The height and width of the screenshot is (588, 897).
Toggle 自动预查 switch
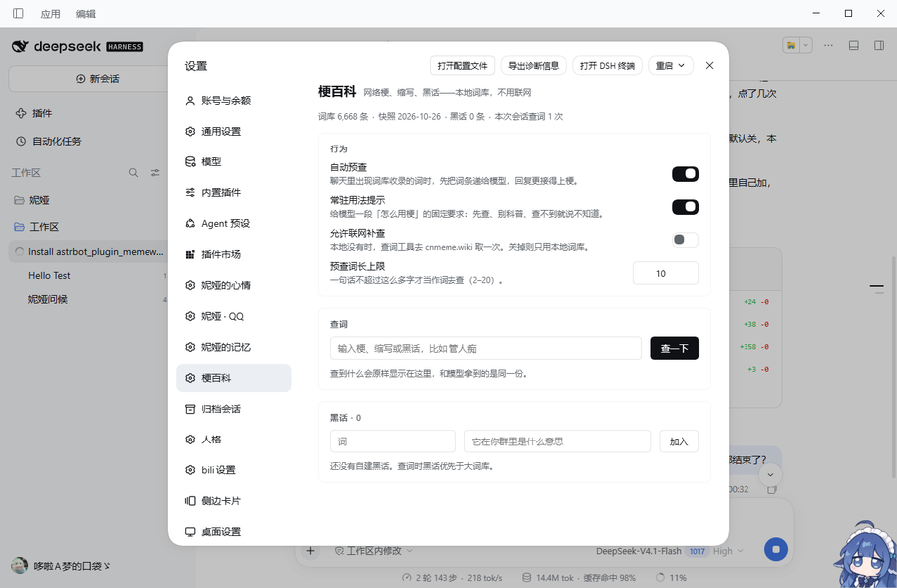pos(685,173)
